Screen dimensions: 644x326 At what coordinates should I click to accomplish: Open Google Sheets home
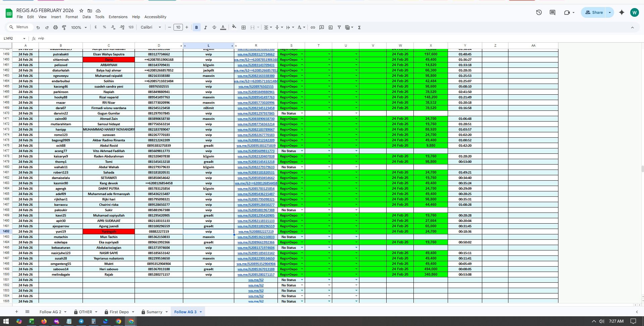(9, 13)
